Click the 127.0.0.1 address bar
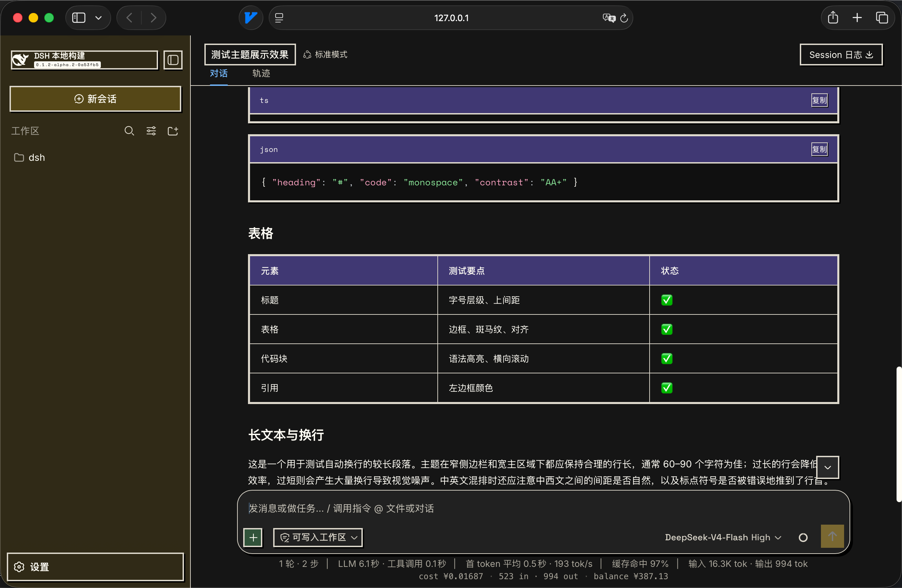This screenshot has width=902, height=588. point(451,18)
